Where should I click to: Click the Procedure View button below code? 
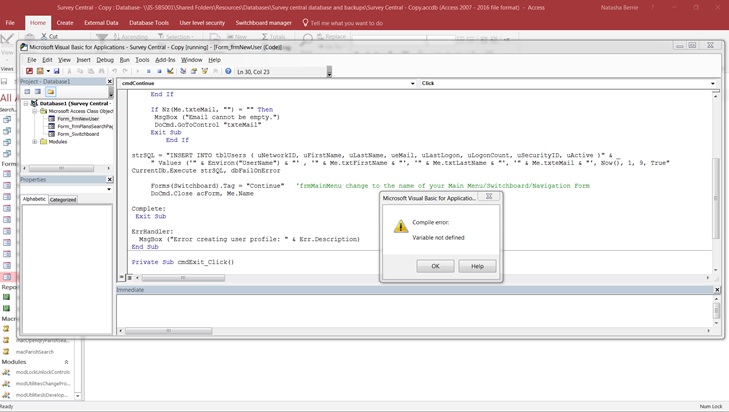[x=121, y=277]
